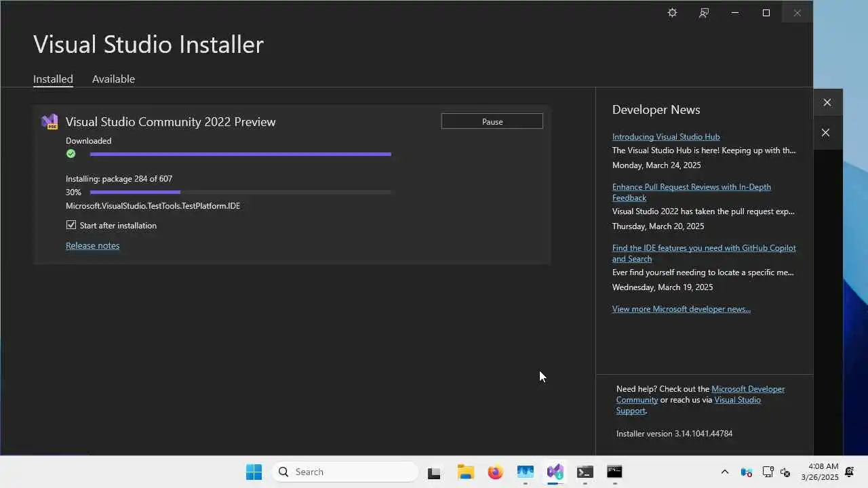Open the network status tray icon
This screenshot has width=868, height=488.
pos(768,472)
